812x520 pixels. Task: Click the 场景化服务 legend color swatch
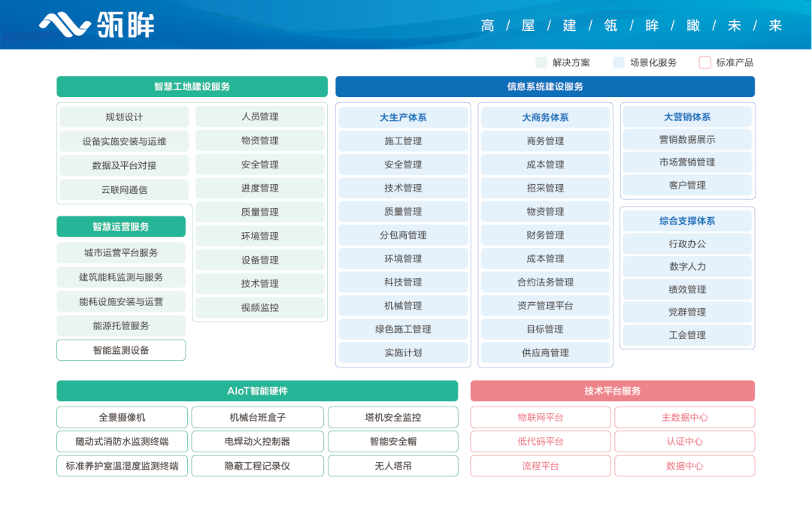[619, 62]
